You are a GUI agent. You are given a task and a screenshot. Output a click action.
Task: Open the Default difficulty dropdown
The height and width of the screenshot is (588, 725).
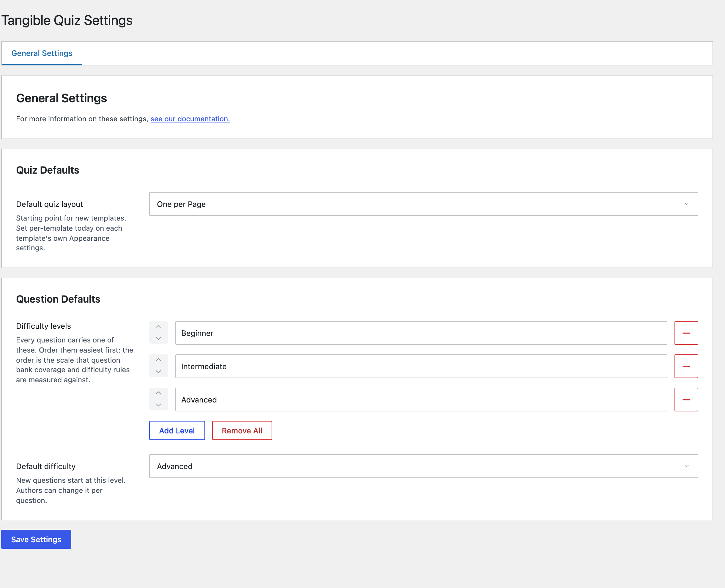tap(423, 466)
